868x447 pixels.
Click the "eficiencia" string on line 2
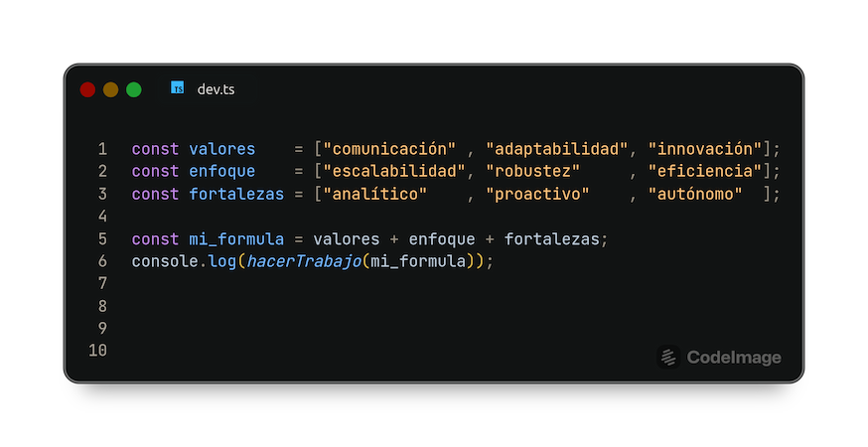point(705,171)
